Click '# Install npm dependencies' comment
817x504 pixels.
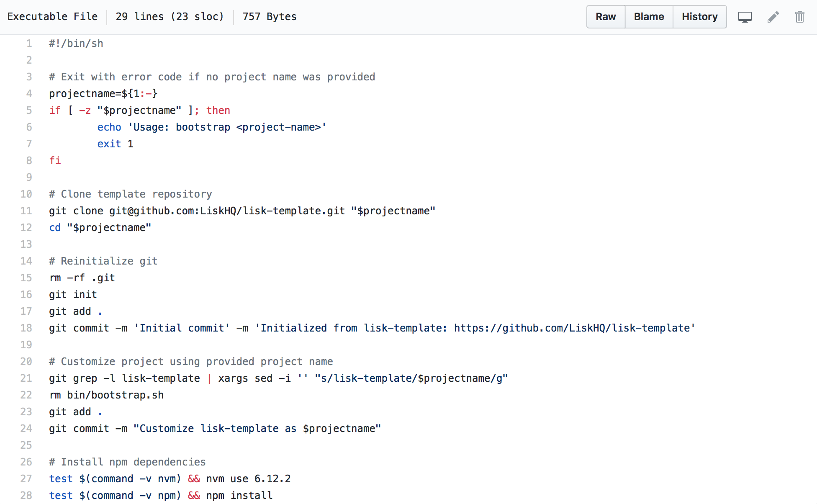click(127, 462)
